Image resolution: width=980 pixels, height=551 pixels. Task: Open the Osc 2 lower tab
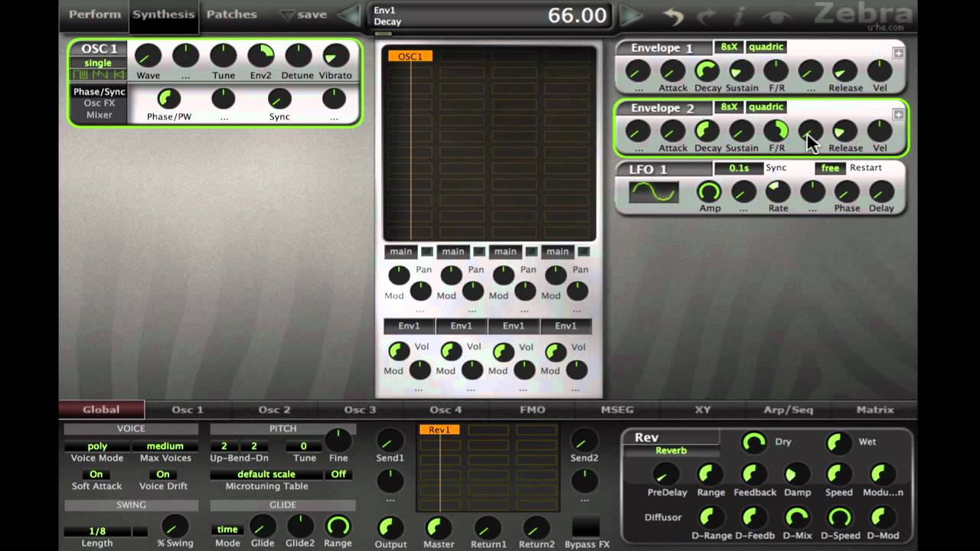pyautogui.click(x=274, y=409)
